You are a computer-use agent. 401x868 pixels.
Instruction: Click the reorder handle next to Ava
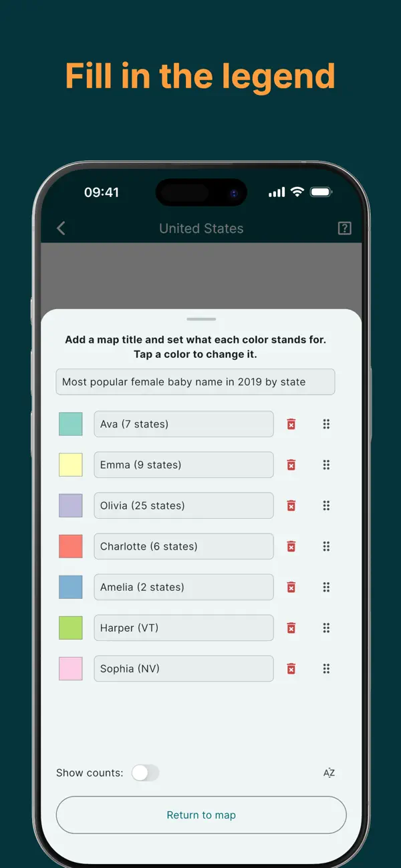pyautogui.click(x=327, y=424)
